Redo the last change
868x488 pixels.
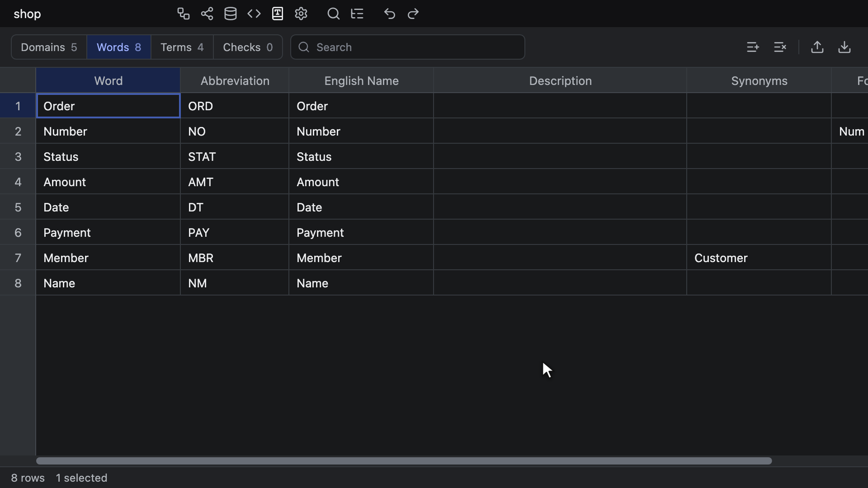tap(413, 14)
